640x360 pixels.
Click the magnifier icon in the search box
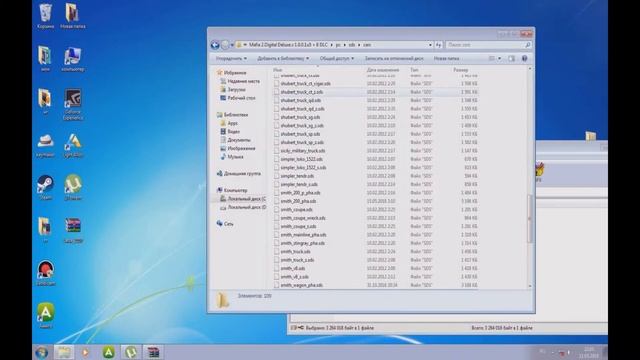pyautogui.click(x=527, y=45)
